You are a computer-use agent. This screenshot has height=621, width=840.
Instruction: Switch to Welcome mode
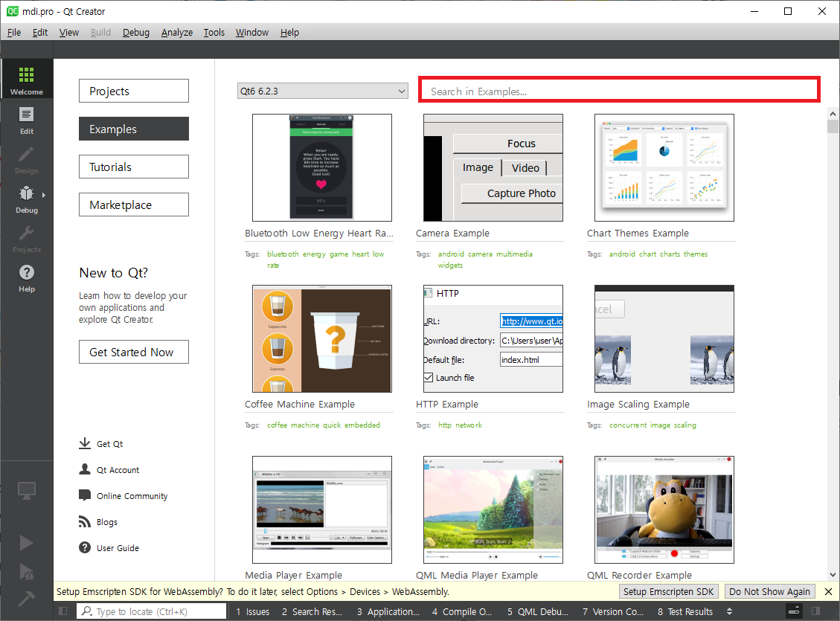coord(26,79)
